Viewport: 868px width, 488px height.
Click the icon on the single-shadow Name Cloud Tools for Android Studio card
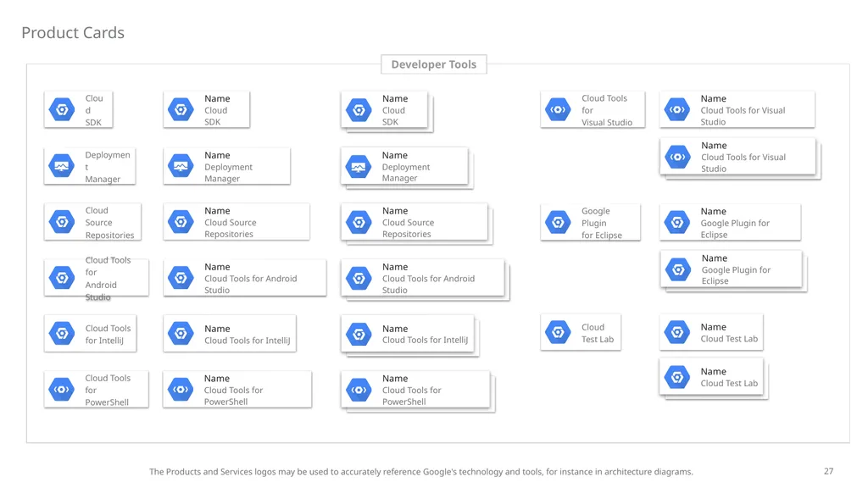click(x=181, y=278)
